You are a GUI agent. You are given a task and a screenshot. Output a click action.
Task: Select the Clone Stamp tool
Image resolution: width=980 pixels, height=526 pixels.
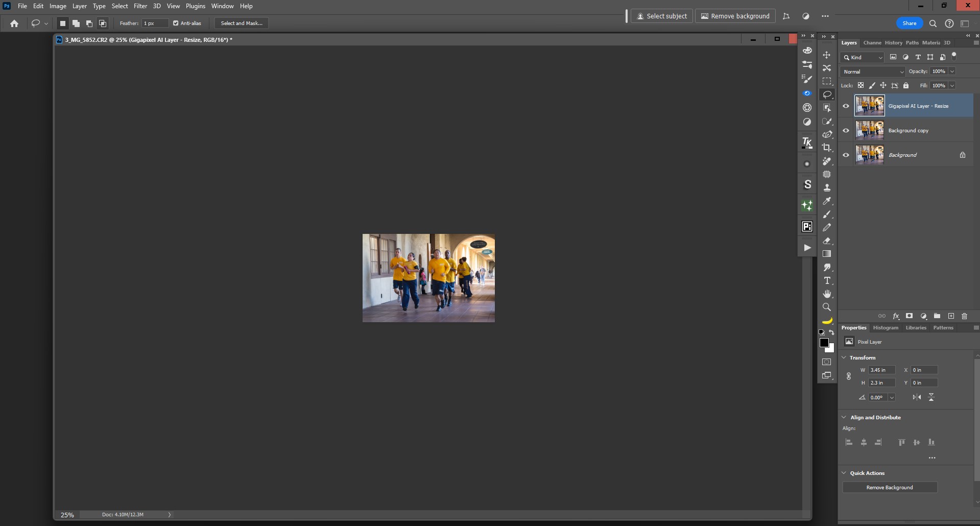click(x=826, y=187)
